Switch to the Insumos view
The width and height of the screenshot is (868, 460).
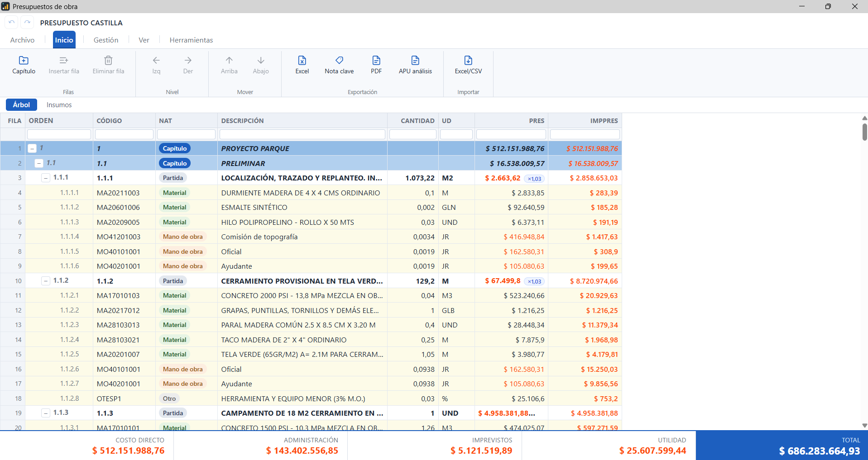tap(59, 104)
